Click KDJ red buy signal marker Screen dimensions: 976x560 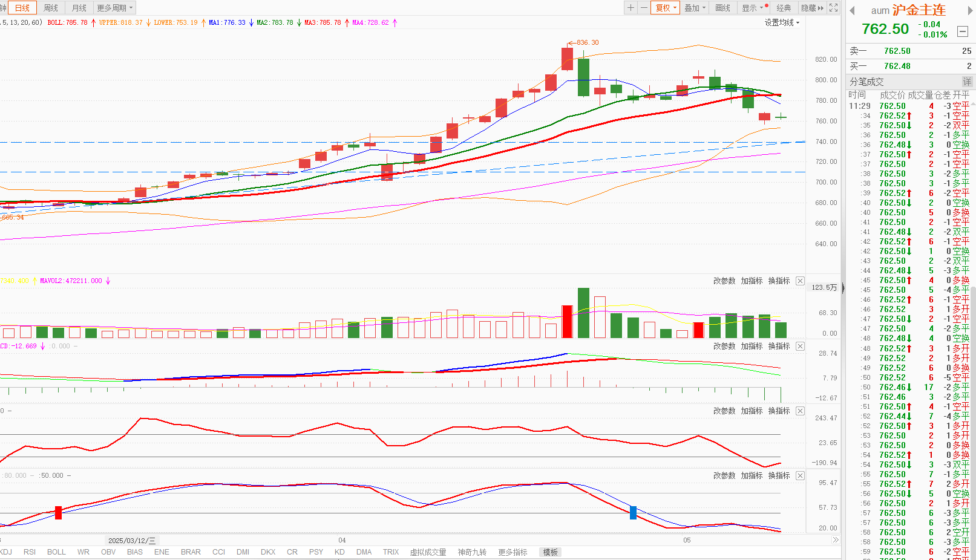coord(58,513)
